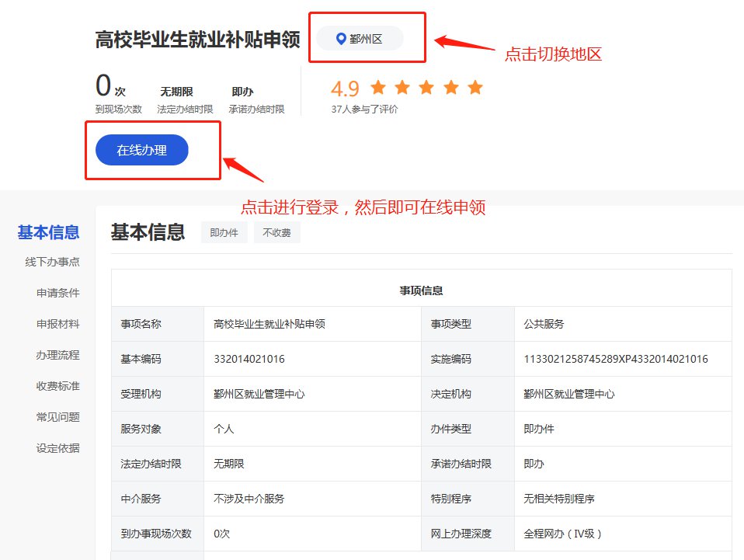Click the third orange rating star

[426, 87]
